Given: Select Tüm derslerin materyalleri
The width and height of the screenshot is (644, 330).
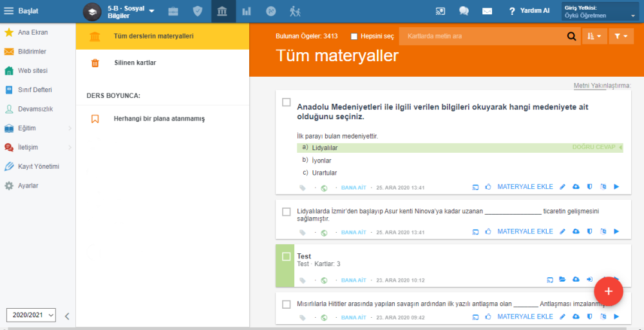Looking at the screenshot, I should pos(163,36).
